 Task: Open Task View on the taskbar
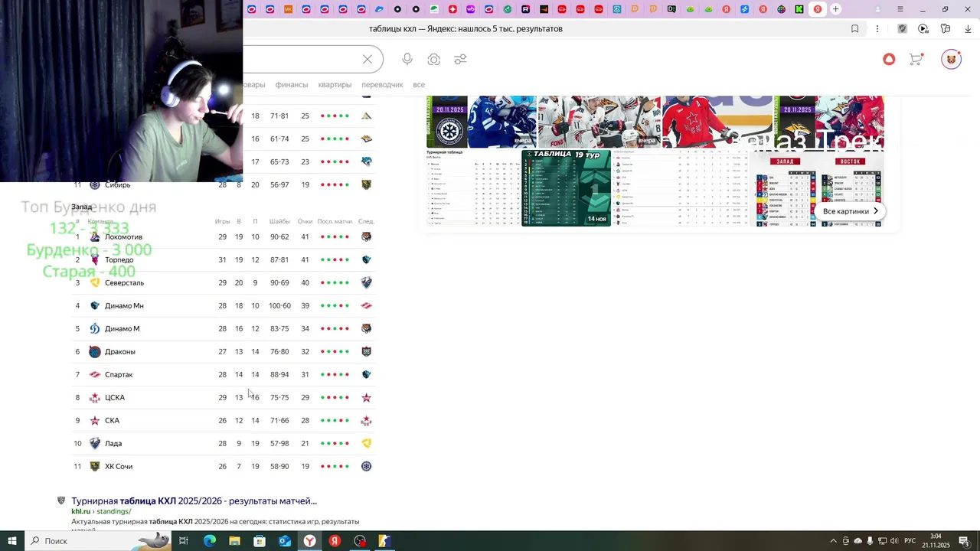tap(184, 541)
